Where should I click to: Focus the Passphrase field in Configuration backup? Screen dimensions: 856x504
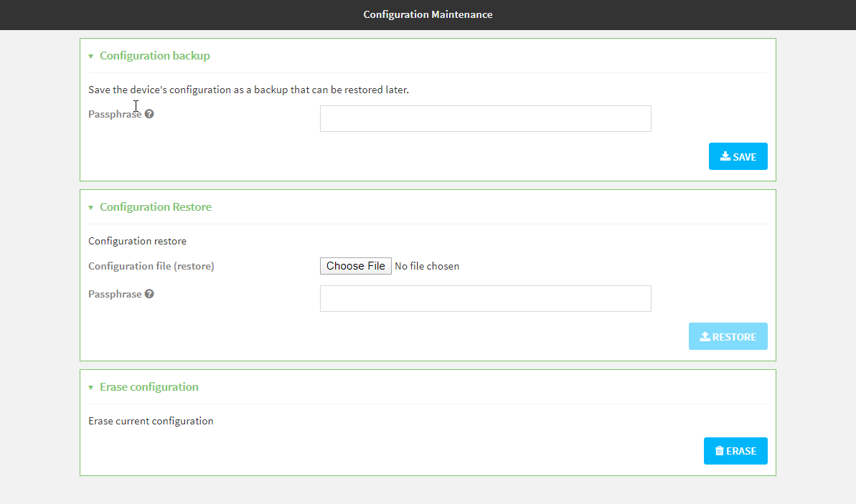485,119
